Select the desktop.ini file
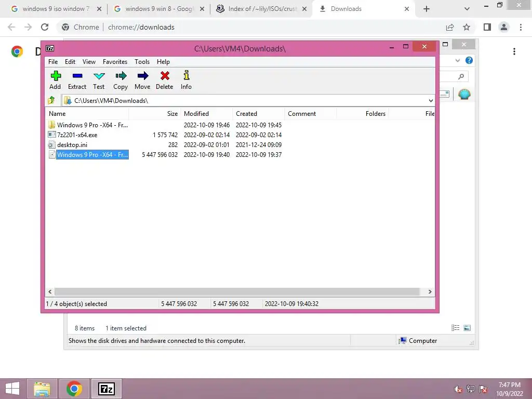 click(68, 144)
